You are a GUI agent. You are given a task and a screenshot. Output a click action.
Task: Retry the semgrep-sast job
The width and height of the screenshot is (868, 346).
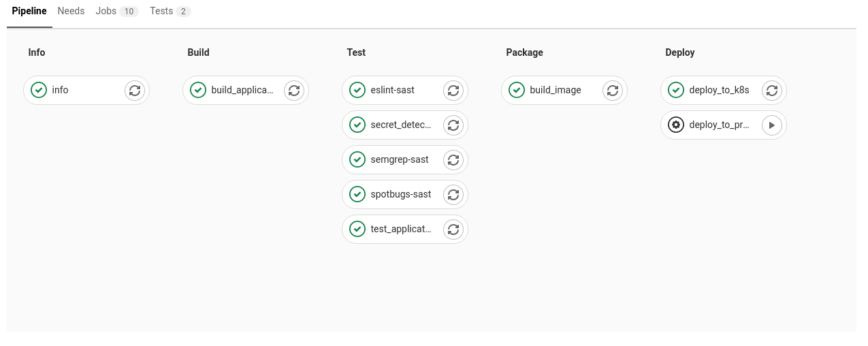[x=453, y=159]
